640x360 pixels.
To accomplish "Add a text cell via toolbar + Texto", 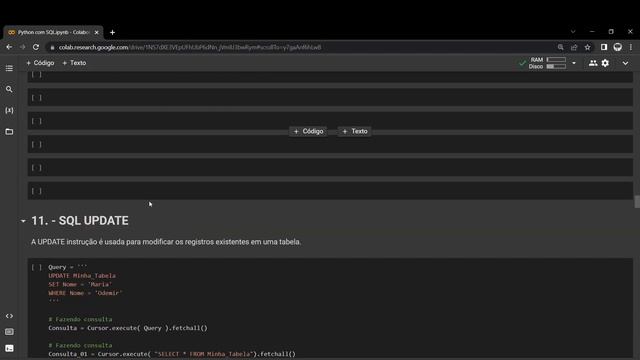I will coord(74,63).
